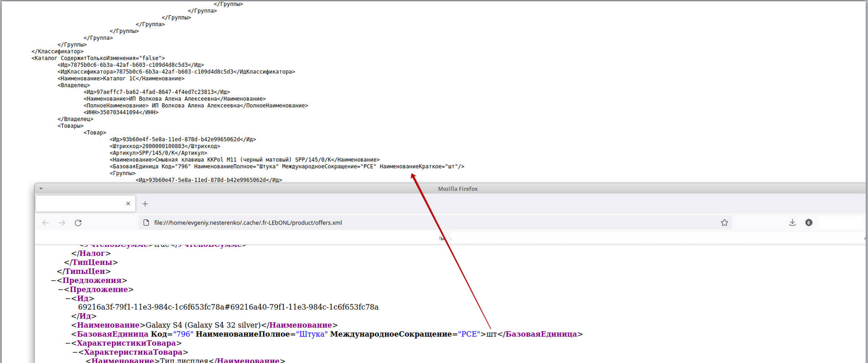Collapse the ХарактеристикиТовара node

[x=68, y=343]
